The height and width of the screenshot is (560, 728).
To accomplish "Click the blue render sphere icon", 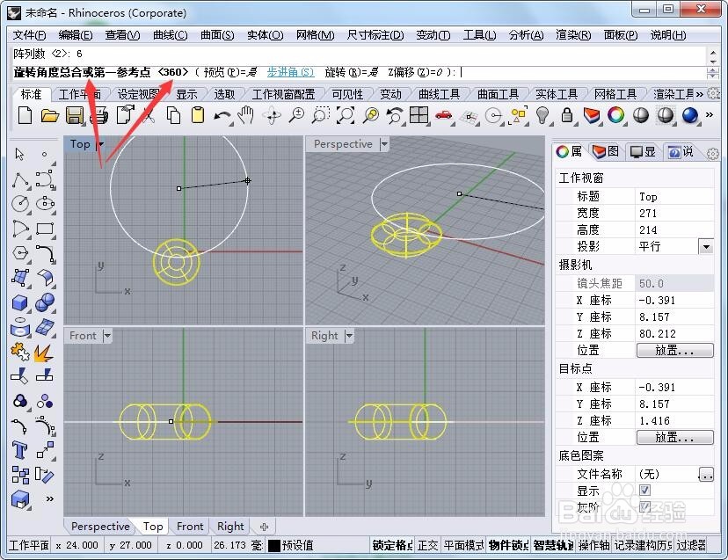I will pos(690,115).
